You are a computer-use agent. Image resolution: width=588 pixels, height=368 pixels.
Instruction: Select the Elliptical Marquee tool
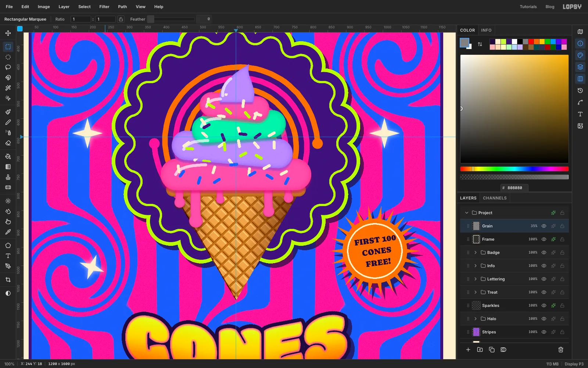tap(8, 57)
